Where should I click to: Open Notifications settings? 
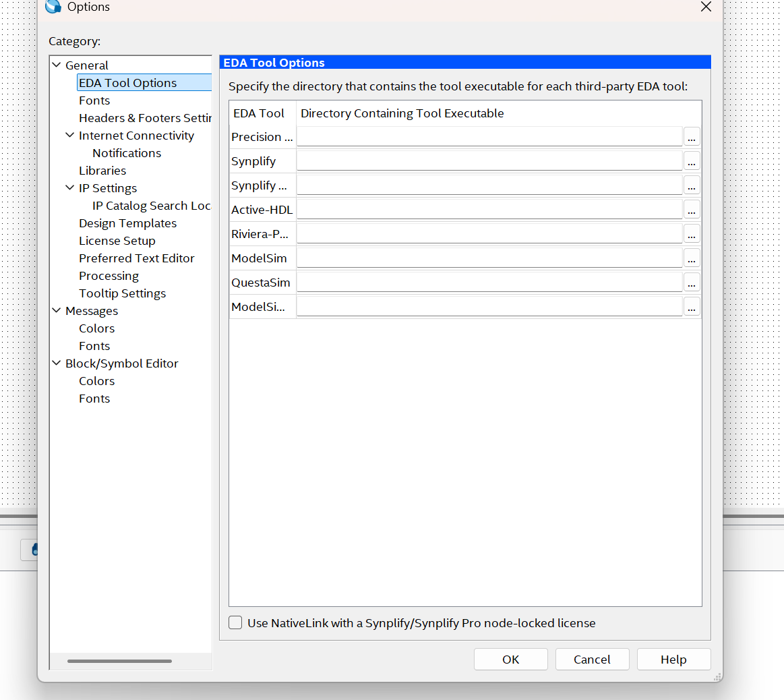point(127,152)
